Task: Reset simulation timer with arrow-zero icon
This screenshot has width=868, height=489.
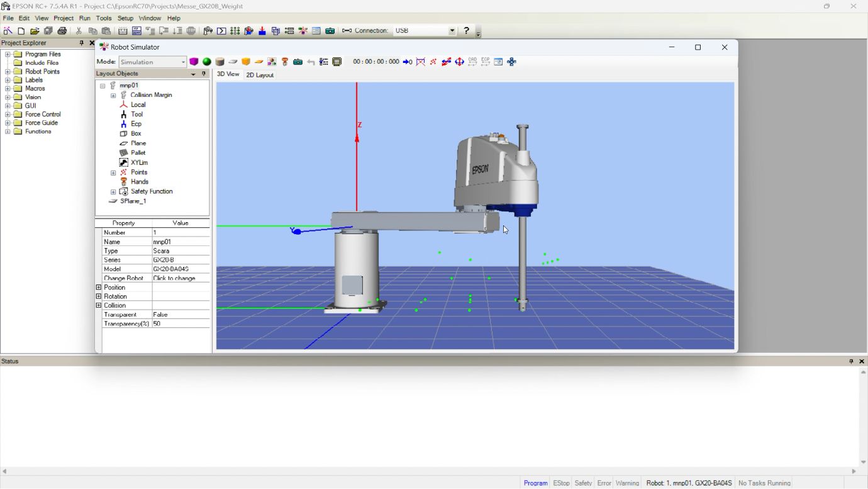Action: (x=408, y=62)
